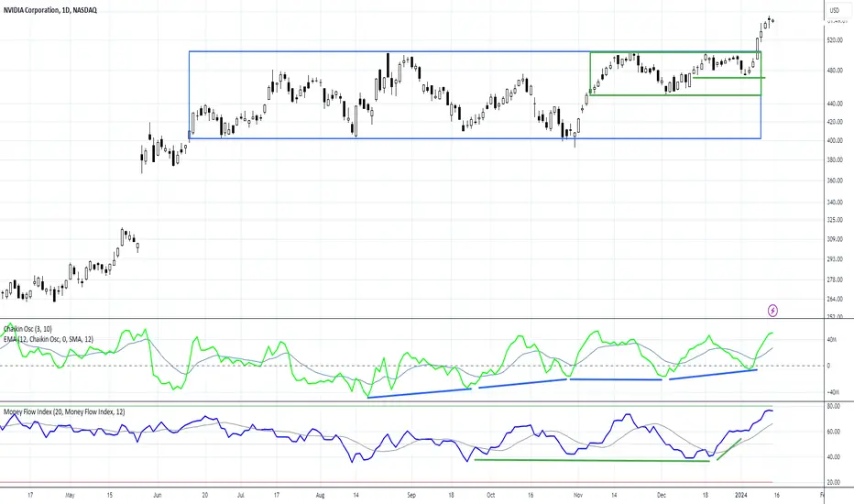Image resolution: width=854 pixels, height=504 pixels.
Task: Click the 293.00 price axis label
Action: coord(835,259)
